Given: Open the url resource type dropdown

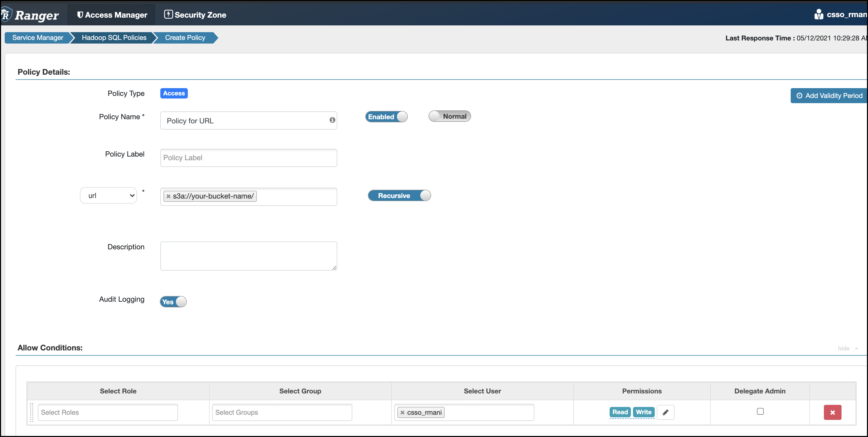Looking at the screenshot, I should coord(108,196).
